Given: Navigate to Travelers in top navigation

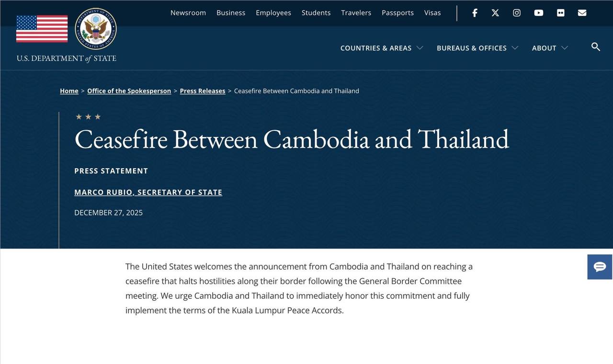Looking at the screenshot, I should point(356,13).
